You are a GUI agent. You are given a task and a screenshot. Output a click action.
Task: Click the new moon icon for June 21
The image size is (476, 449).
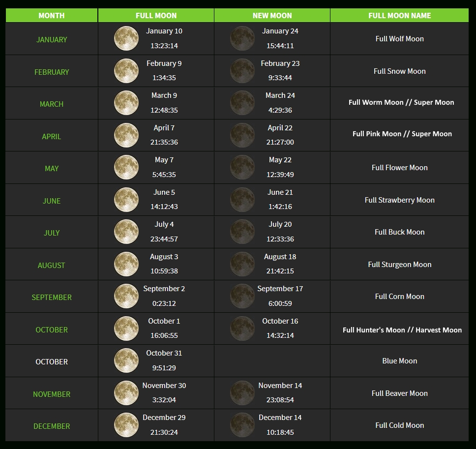[242, 200]
